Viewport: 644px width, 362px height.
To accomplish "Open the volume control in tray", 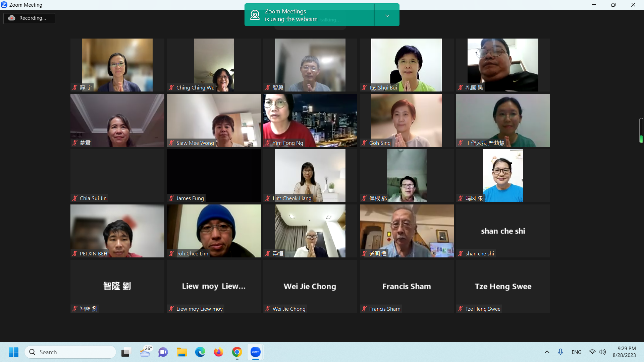I will coord(603,352).
